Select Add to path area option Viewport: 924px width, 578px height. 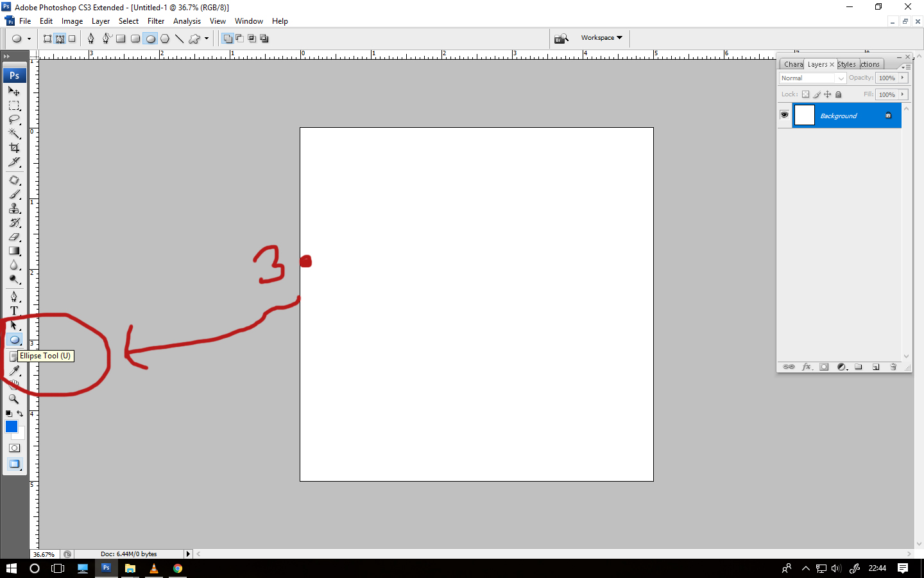click(x=227, y=39)
